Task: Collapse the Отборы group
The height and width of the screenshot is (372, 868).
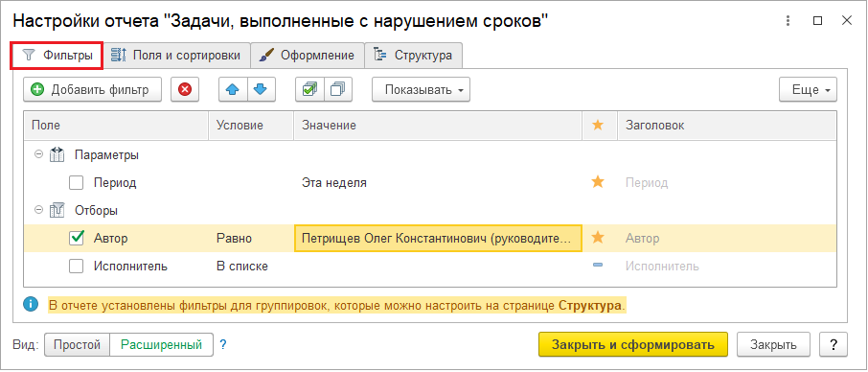Action: point(38,210)
